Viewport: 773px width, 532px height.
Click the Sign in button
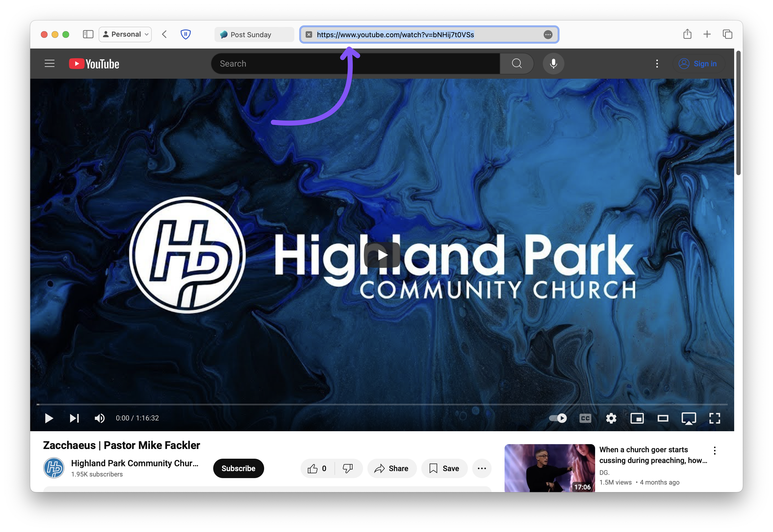(699, 64)
